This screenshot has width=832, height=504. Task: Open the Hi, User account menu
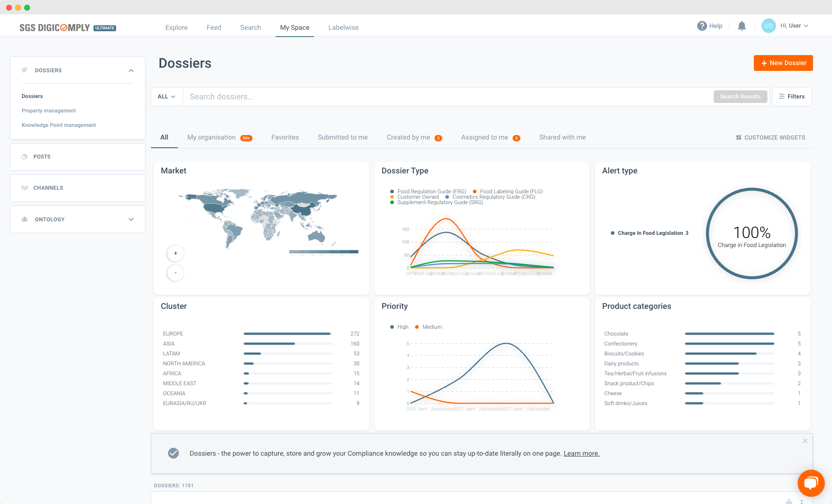click(794, 26)
